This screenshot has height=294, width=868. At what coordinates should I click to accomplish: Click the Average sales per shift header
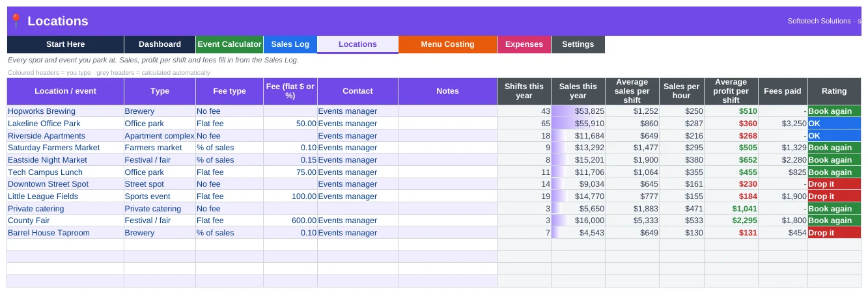(x=632, y=91)
